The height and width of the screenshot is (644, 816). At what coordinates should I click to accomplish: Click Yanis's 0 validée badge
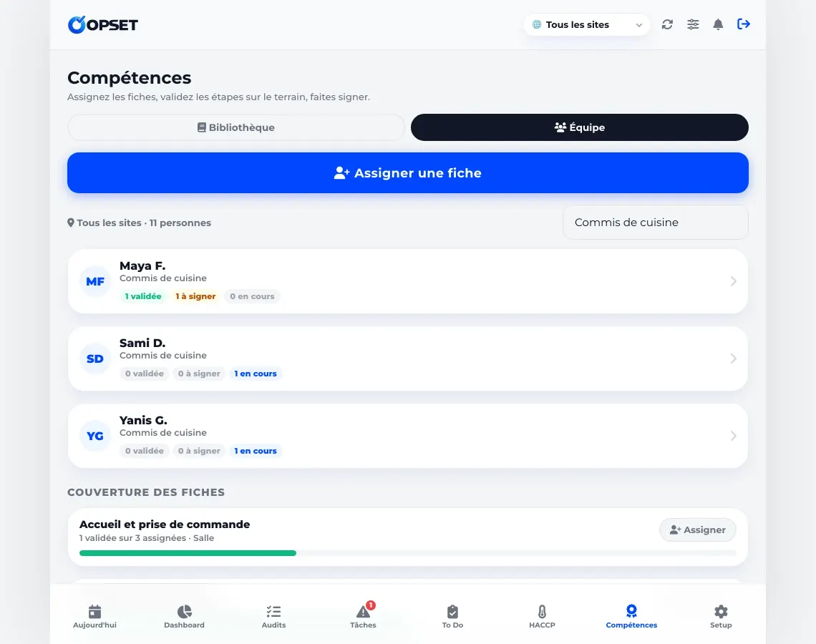click(x=144, y=451)
